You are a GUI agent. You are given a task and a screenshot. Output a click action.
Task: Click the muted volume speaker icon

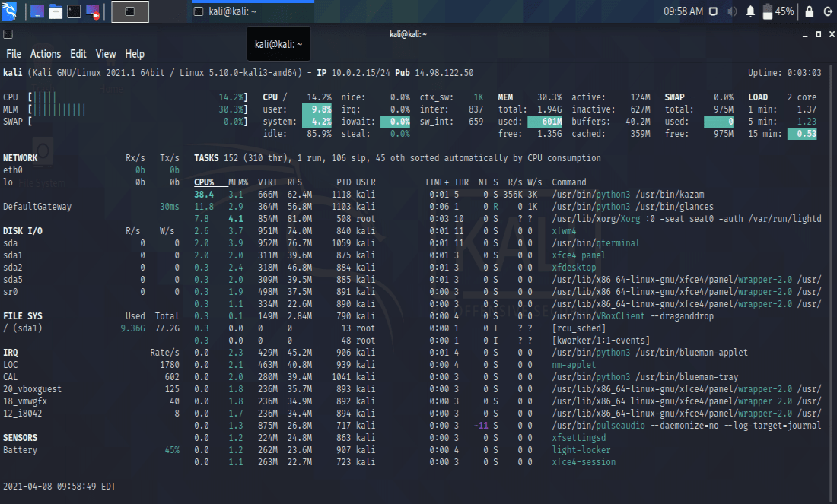pyautogui.click(x=732, y=11)
